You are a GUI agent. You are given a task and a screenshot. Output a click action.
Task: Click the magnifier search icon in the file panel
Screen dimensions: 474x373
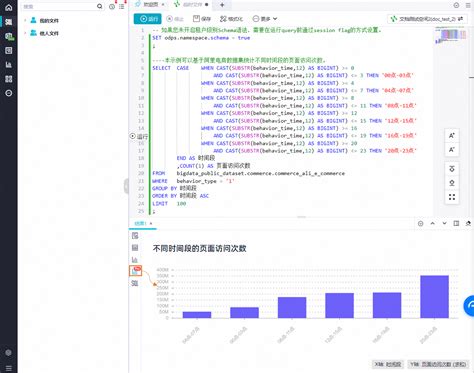(x=99, y=6)
